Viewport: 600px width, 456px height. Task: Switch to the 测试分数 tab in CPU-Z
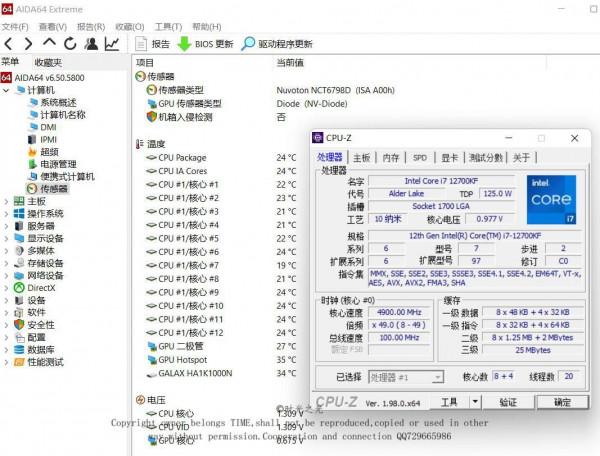click(x=486, y=158)
